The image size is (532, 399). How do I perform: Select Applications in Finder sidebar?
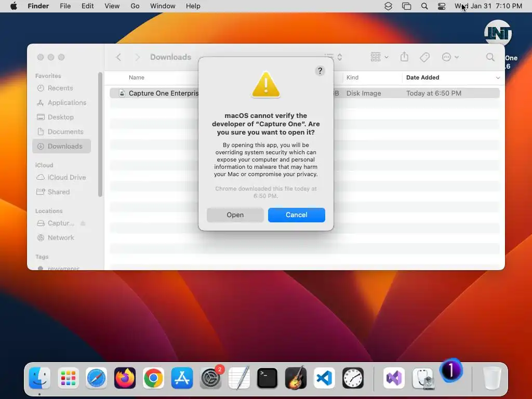(61, 103)
